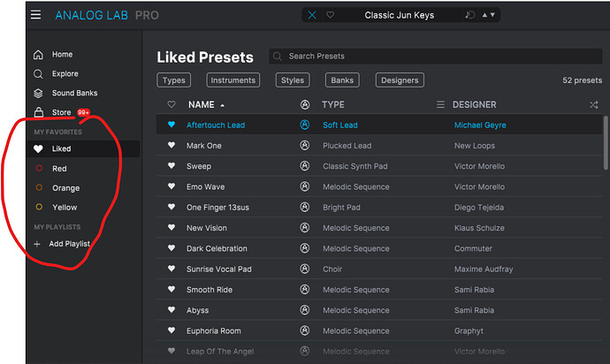This screenshot has height=364, width=610.
Task: Open the Types filter
Action: coord(174,80)
